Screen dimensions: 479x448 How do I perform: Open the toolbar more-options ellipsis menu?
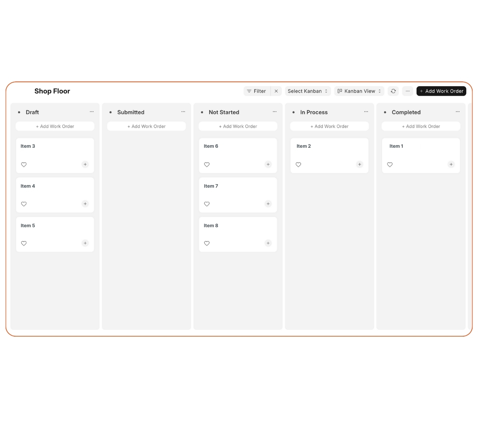[x=408, y=91]
